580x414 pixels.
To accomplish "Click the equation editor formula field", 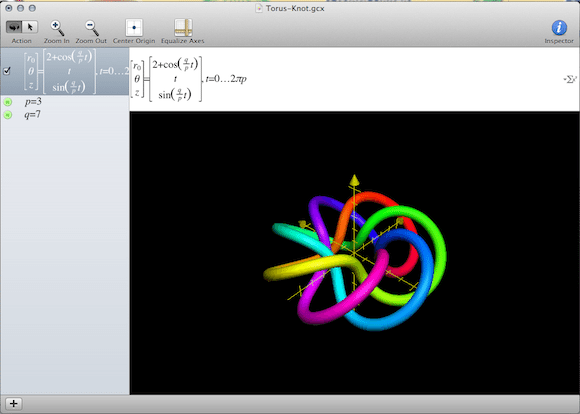I will coord(354,79).
